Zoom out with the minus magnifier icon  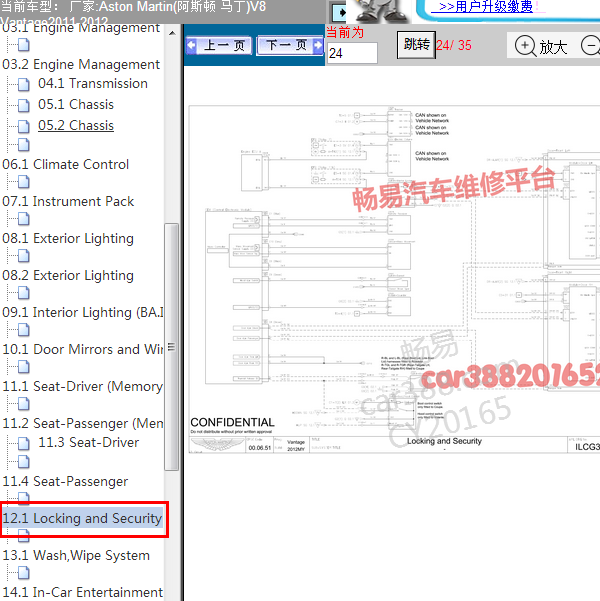click(x=590, y=46)
